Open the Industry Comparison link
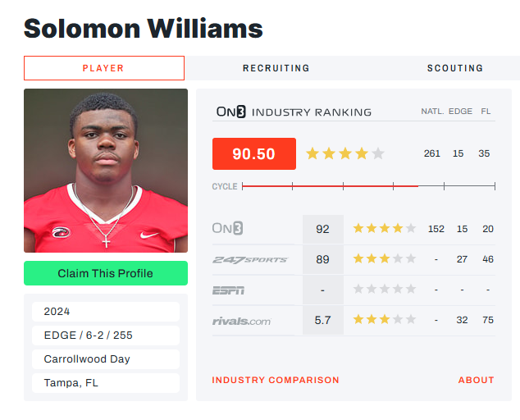The image size is (520, 420). [x=276, y=380]
